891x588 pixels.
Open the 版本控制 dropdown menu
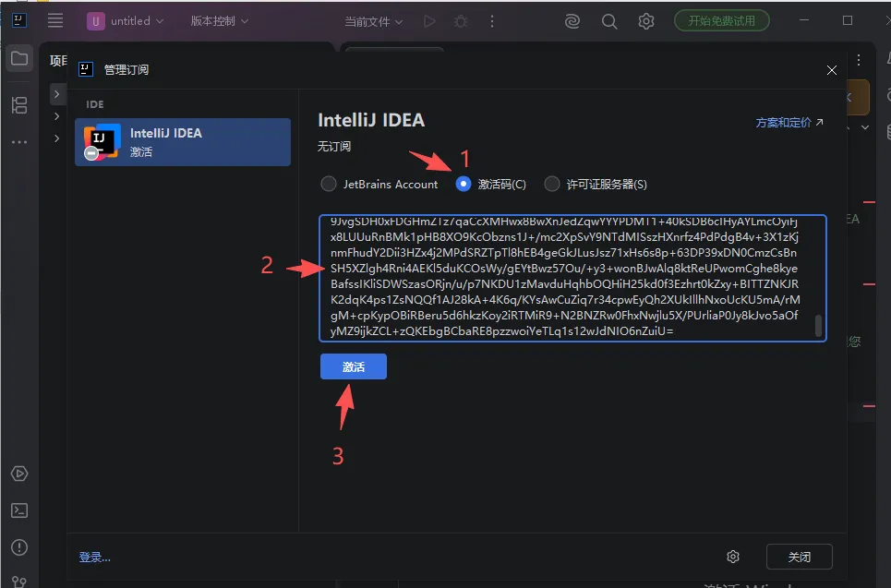(x=220, y=21)
